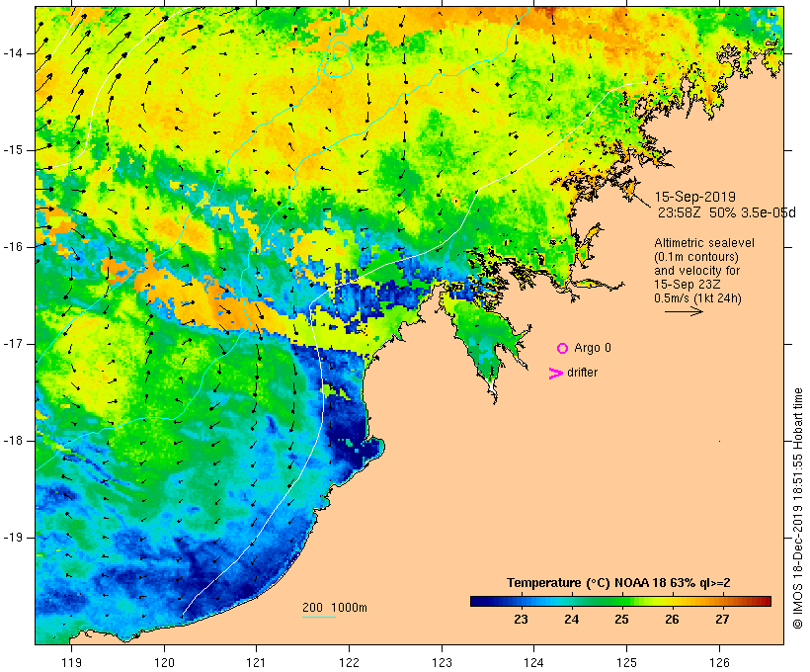Click the magenta drifter arrow symbol
This screenshot has width=810, height=672.
tap(555, 374)
